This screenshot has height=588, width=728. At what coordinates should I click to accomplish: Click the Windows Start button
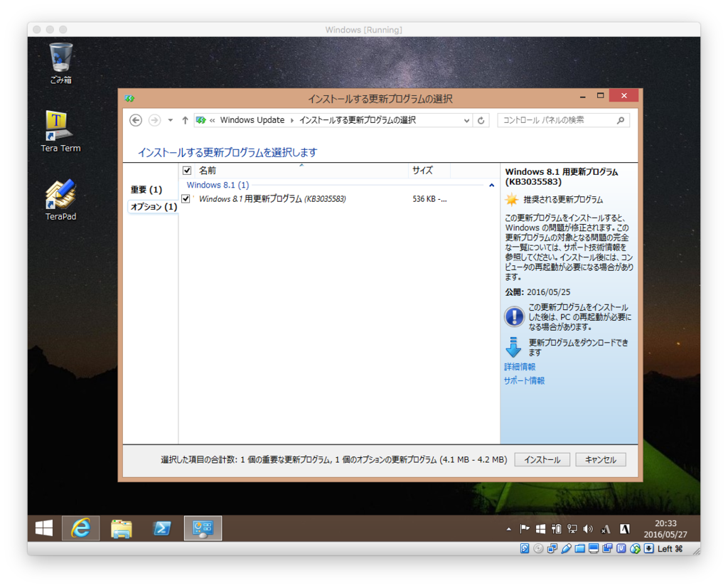(44, 528)
